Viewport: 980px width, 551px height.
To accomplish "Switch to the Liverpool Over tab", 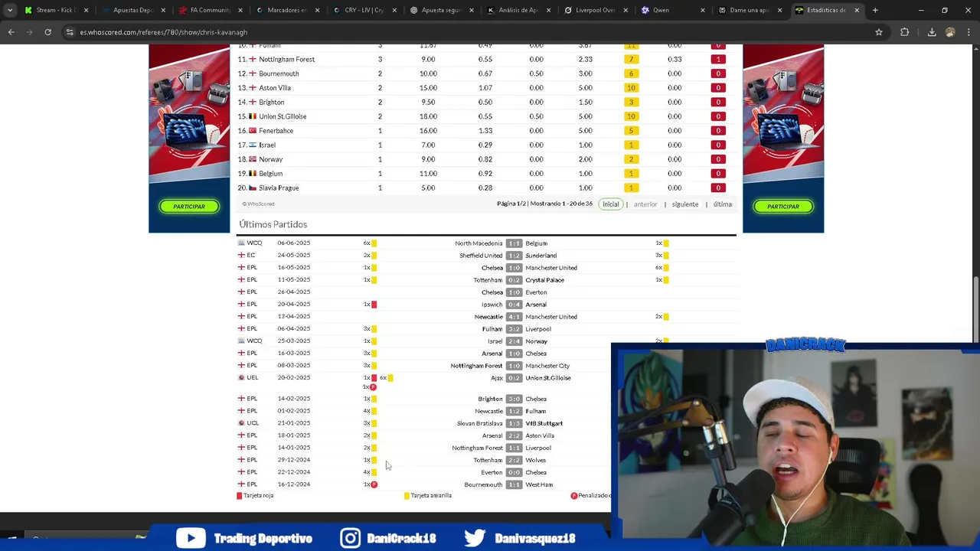I will pyautogui.click(x=597, y=10).
